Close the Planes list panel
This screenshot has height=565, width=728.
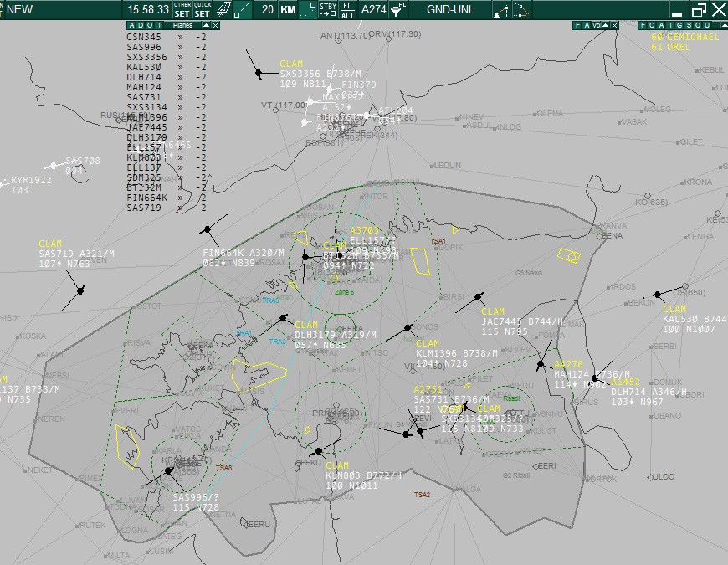click(215, 26)
